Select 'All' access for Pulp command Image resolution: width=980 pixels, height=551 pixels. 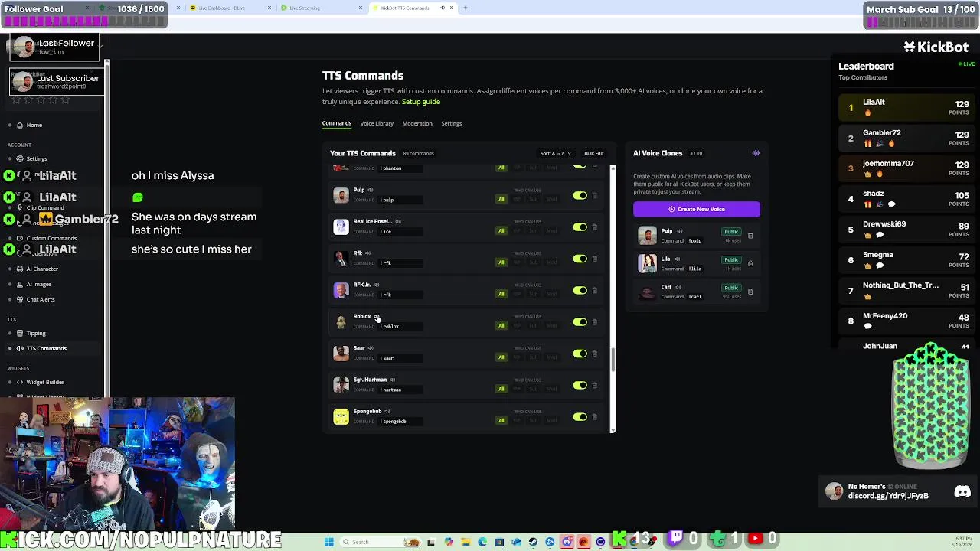point(501,199)
